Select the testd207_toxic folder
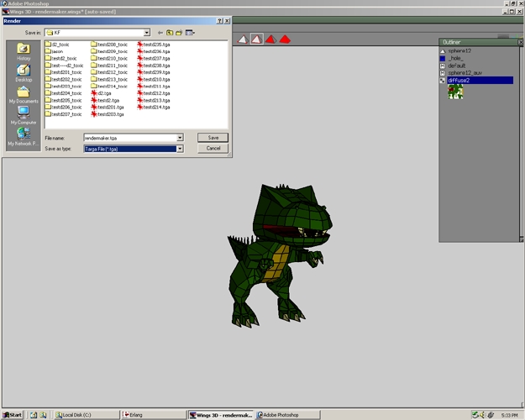 (64, 114)
